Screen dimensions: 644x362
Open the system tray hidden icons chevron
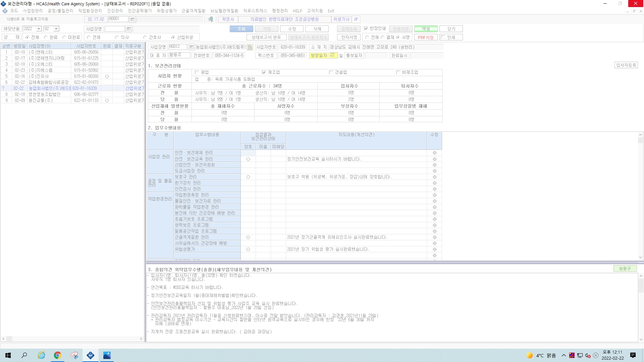coord(563,355)
